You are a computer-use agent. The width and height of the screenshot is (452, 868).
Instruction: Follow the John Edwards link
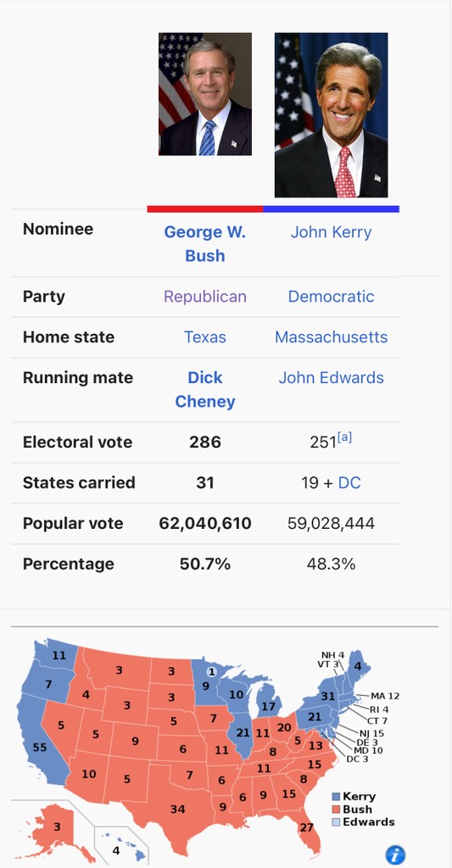pos(332,378)
